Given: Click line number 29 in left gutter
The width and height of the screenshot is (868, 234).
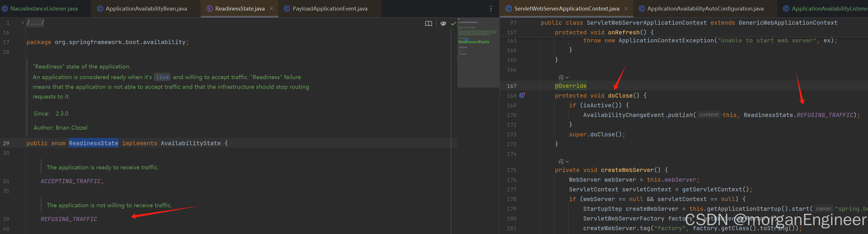Looking at the screenshot, I should (x=6, y=143).
